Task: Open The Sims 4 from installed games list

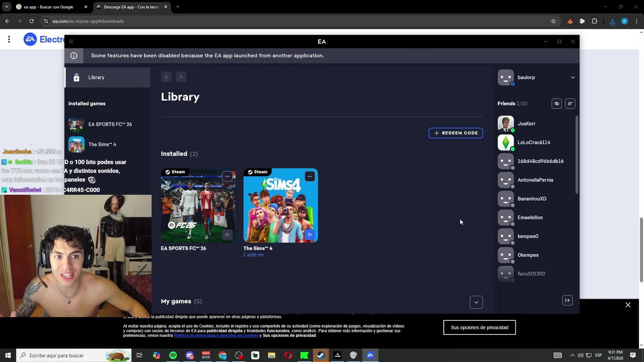Action: pos(108,144)
